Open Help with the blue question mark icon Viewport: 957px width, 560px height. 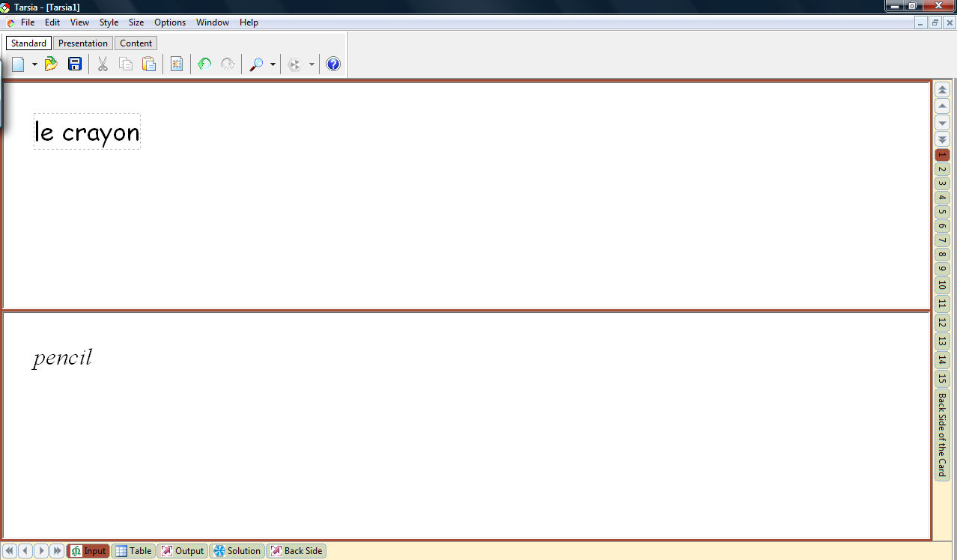[333, 64]
